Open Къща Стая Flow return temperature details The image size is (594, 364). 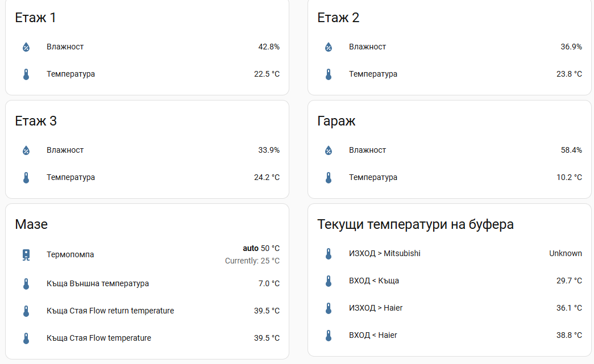click(x=110, y=311)
